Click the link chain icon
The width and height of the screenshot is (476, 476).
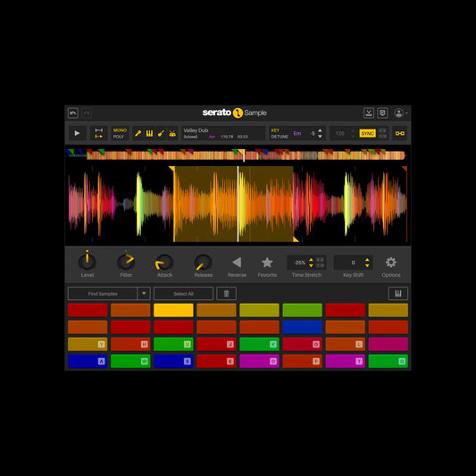pyautogui.click(x=400, y=133)
